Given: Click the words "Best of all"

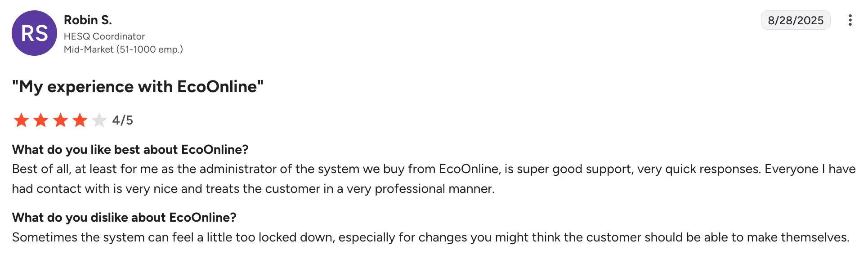Looking at the screenshot, I should pyautogui.click(x=41, y=169).
